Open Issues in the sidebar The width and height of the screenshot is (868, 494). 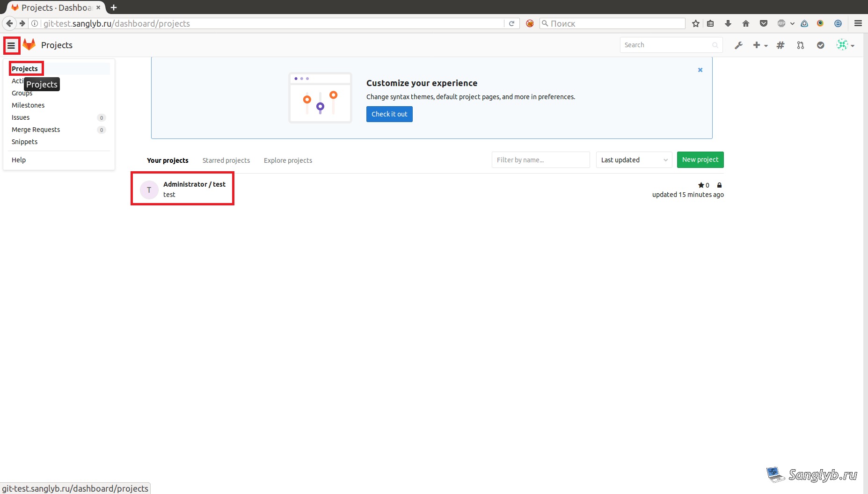pyautogui.click(x=58, y=117)
